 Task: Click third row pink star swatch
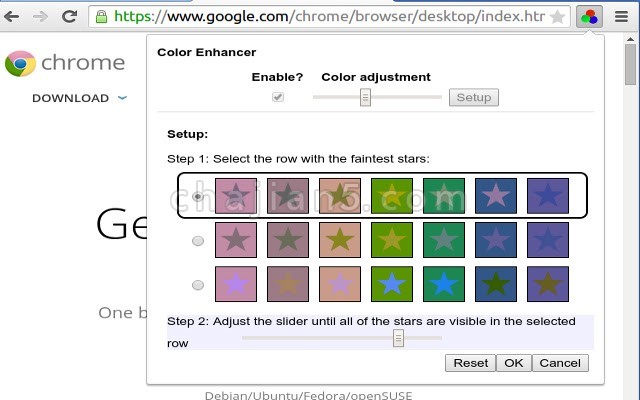[x=236, y=284]
